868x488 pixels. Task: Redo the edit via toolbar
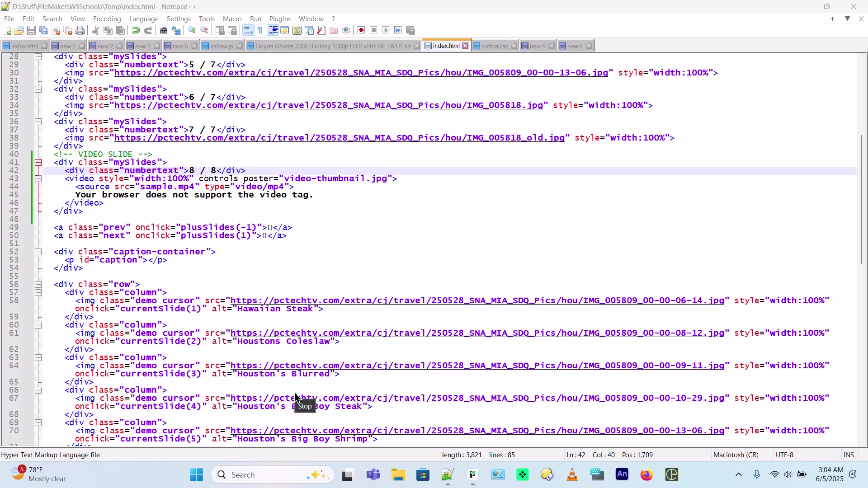click(148, 30)
